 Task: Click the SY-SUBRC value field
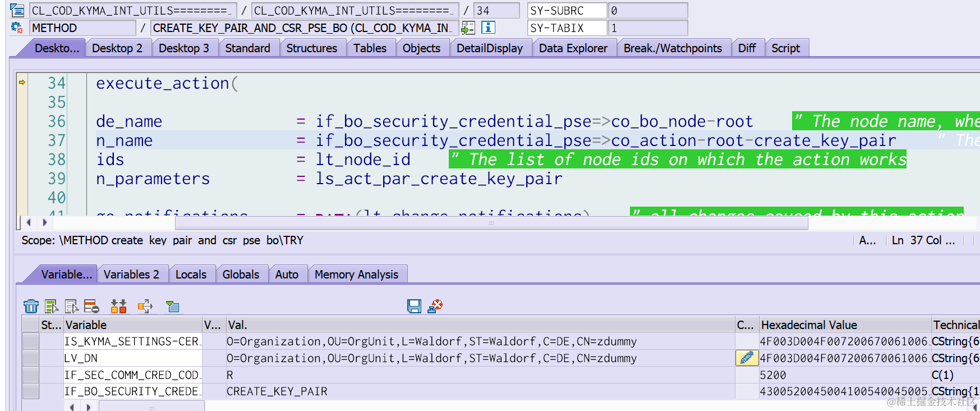click(x=648, y=11)
